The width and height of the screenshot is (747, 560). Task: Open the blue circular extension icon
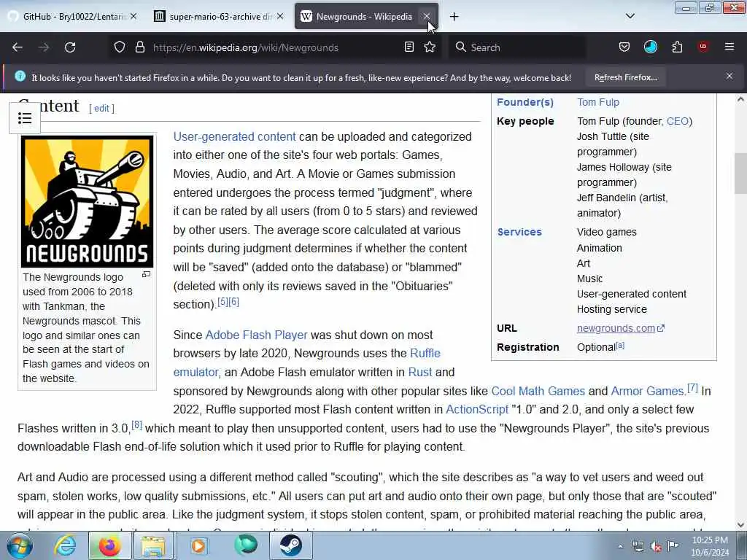[650, 47]
